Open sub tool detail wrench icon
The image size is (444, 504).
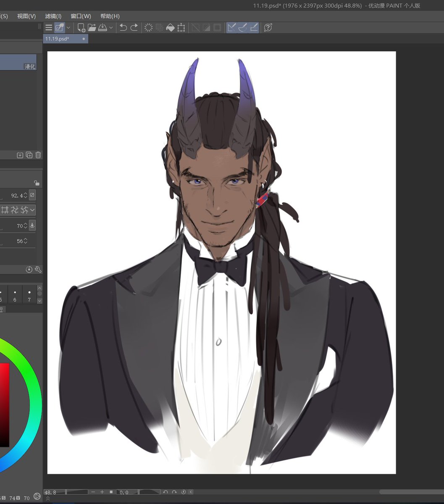tap(38, 270)
